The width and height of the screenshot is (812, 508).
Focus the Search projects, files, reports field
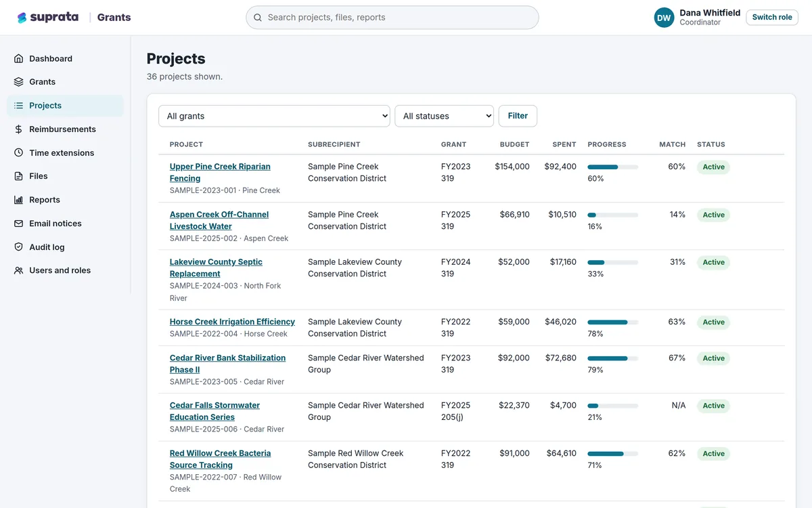pyautogui.click(x=392, y=18)
